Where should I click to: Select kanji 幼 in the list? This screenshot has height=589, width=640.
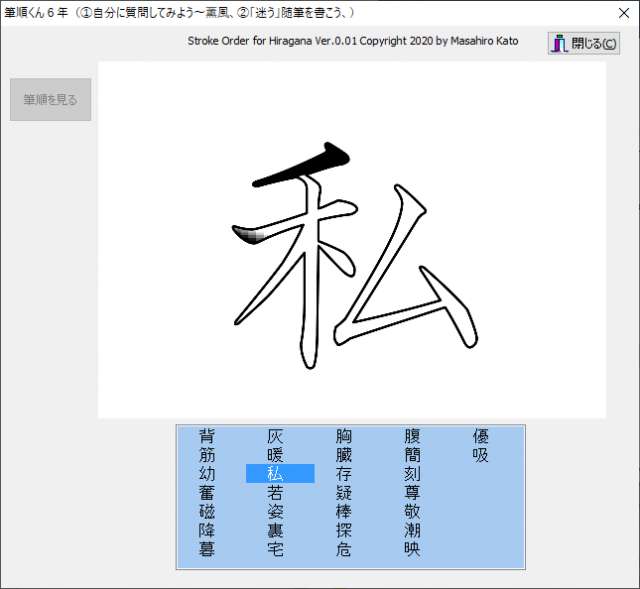pos(207,474)
